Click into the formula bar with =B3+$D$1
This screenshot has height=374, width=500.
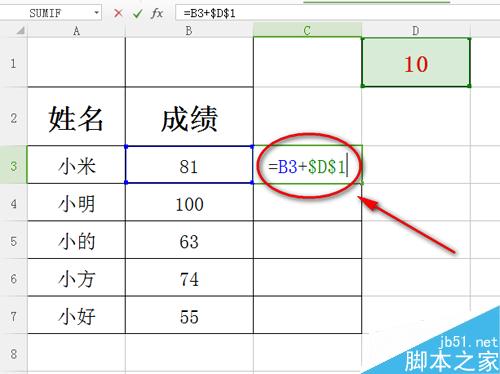[x=337, y=13]
